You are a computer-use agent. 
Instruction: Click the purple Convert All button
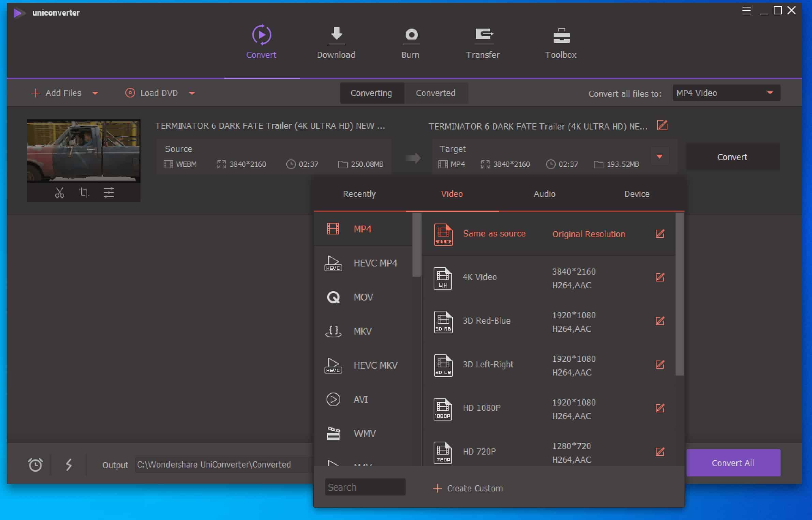tap(733, 463)
